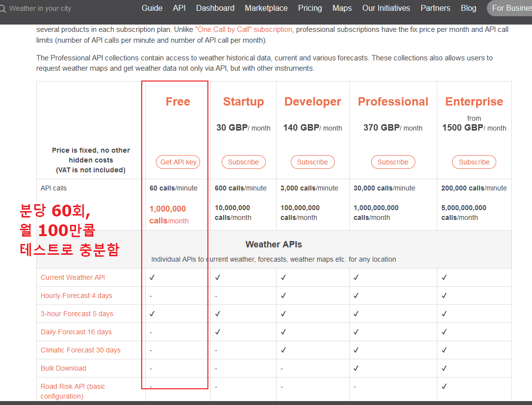Click the "200,000 calls/minute" cell
This screenshot has height=405, width=532.
[x=474, y=188]
